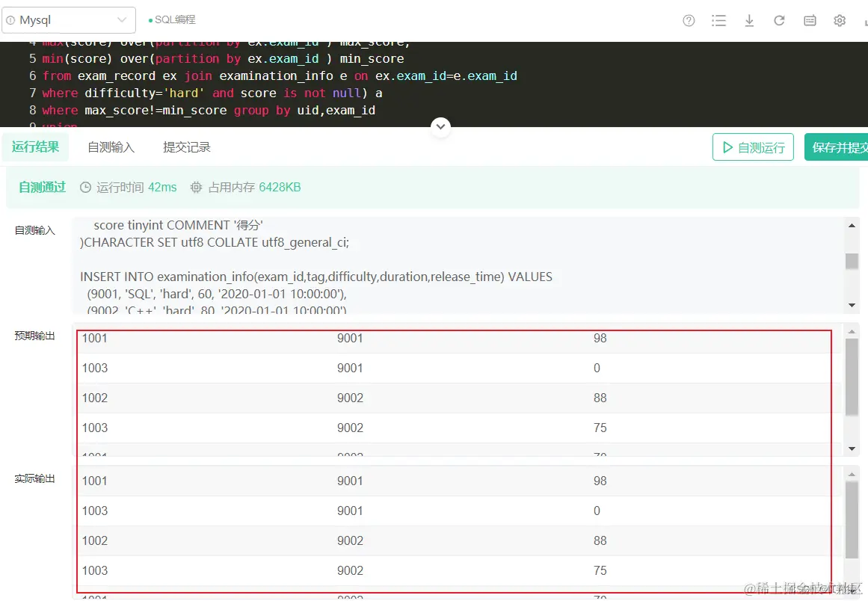Screen dimensions: 868x601
Task: Click the 自测输入 panel scroll up arrow
Action: [x=852, y=225]
